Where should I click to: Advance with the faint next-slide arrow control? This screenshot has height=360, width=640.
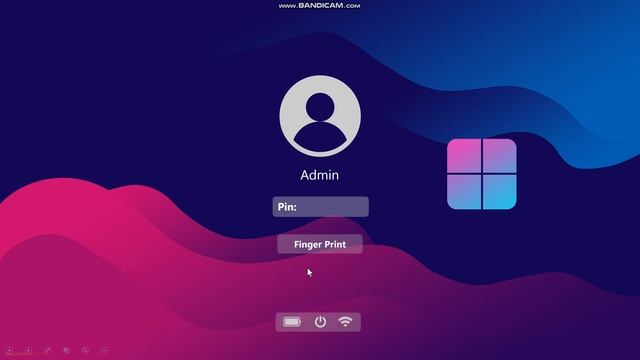click(x=28, y=350)
